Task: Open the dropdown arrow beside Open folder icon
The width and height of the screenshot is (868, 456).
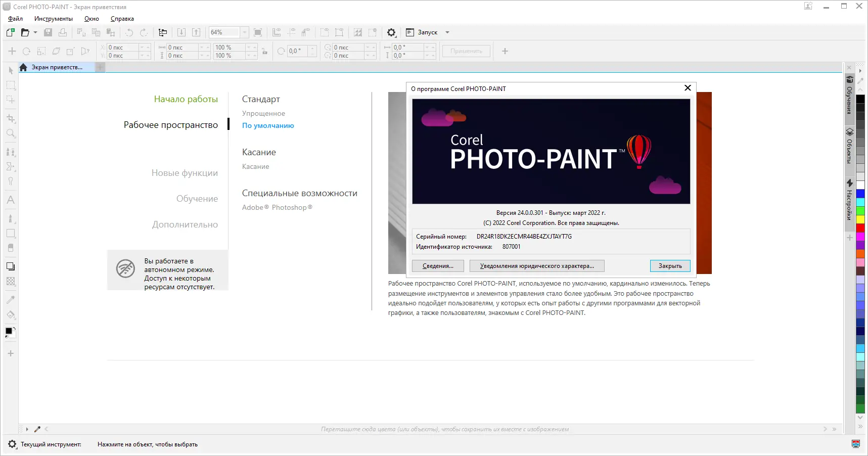Action: point(35,32)
